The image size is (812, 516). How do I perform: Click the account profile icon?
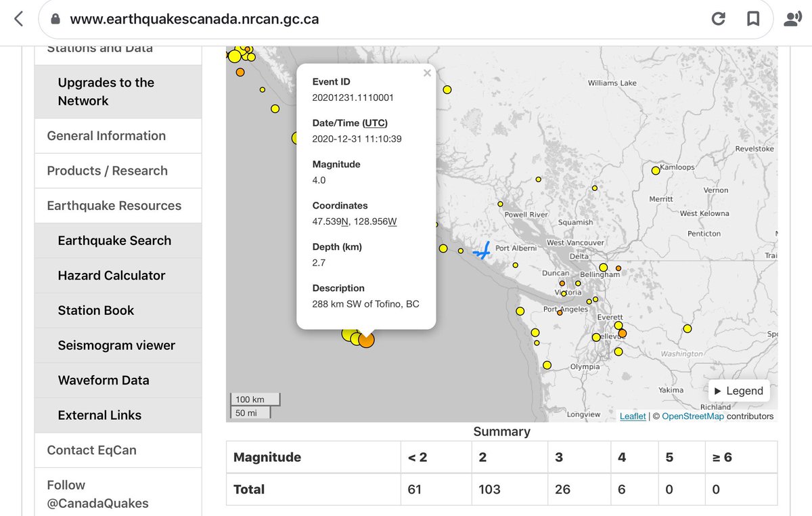[792, 18]
